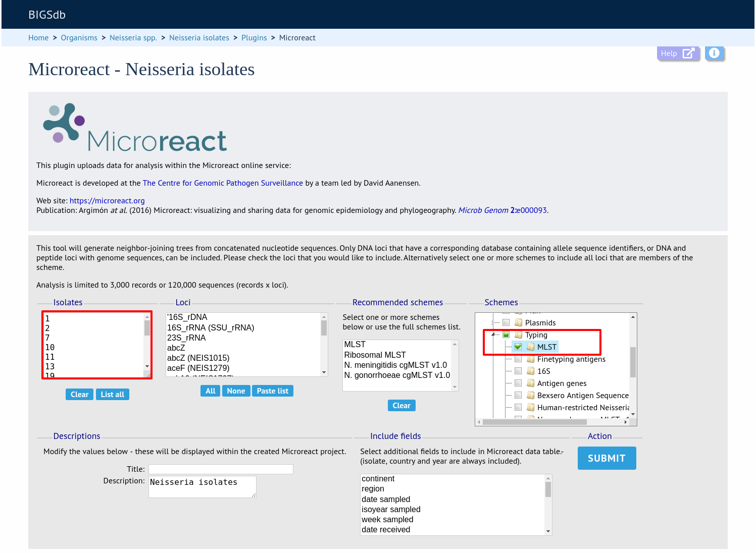Click the SUBMIT button
Image resolution: width=756 pixels, height=553 pixels.
(x=607, y=458)
